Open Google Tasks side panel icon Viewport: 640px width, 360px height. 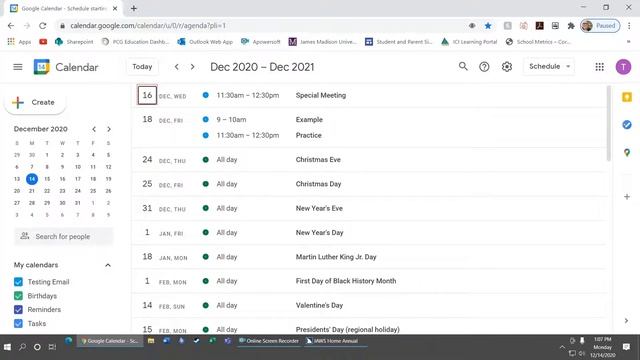coord(627,124)
